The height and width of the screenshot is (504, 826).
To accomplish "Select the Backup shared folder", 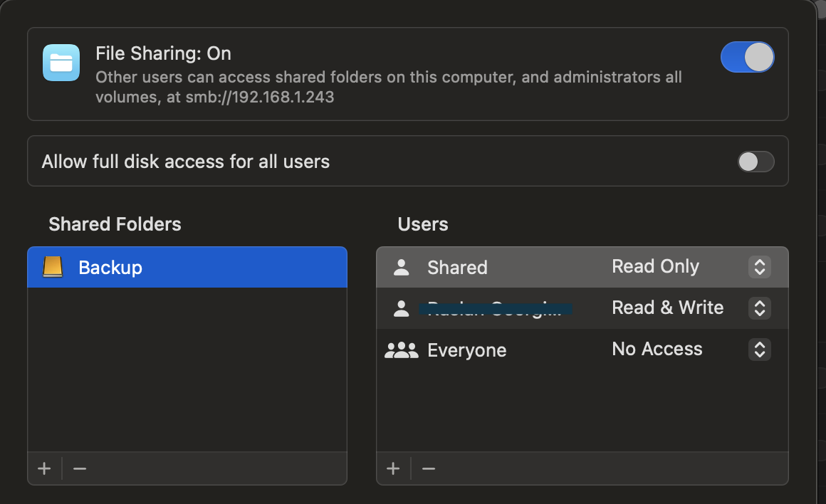I will 187,267.
